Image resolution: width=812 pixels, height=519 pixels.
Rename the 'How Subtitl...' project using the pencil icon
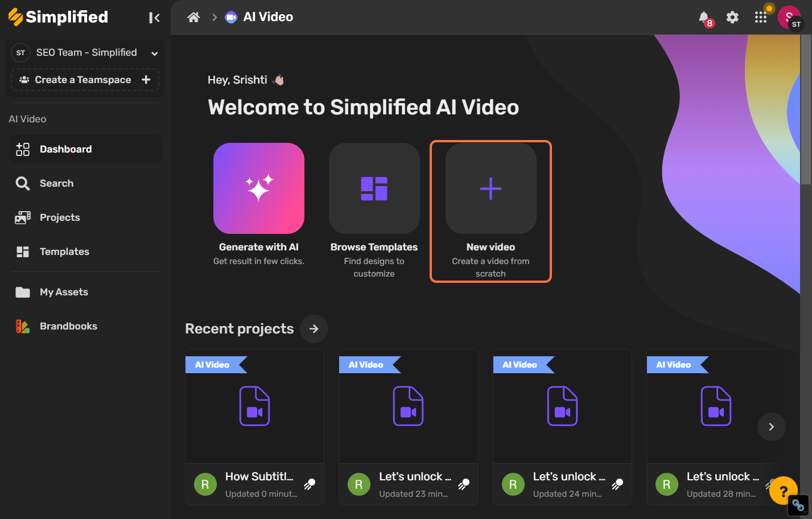coord(309,484)
